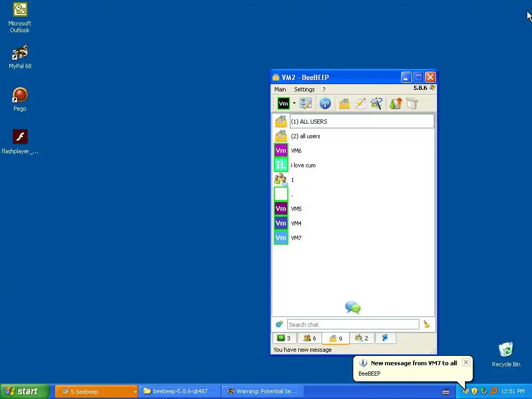The image size is (532, 399).
Task: Open file transfer arrows icon in toolbar
Action: (395, 103)
